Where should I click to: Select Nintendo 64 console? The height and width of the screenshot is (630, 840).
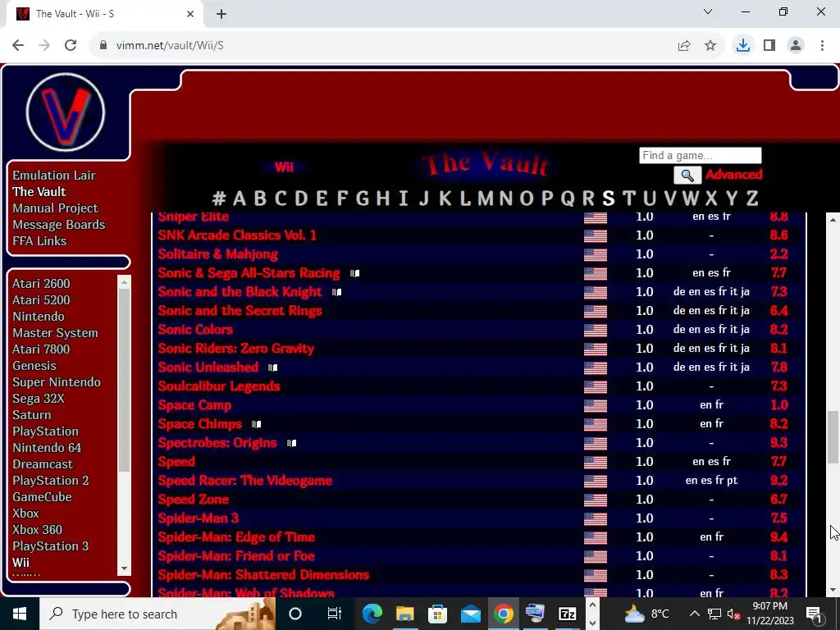point(47,447)
